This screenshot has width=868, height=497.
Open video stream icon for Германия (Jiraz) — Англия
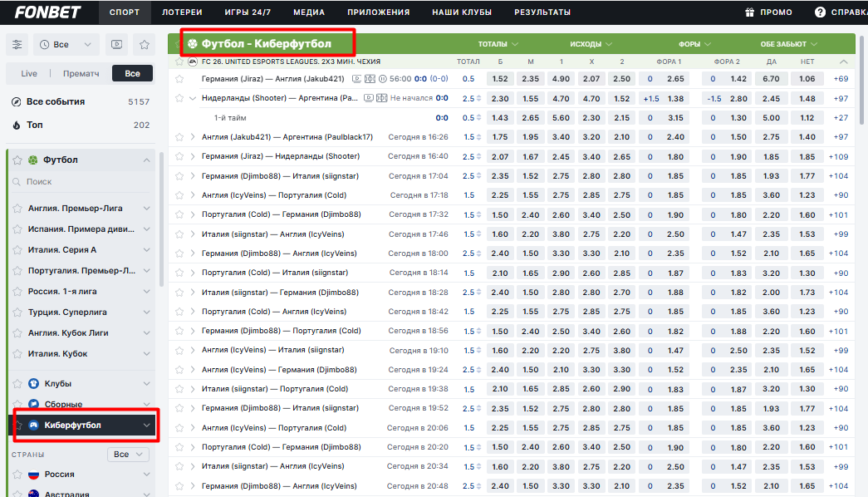(x=357, y=79)
